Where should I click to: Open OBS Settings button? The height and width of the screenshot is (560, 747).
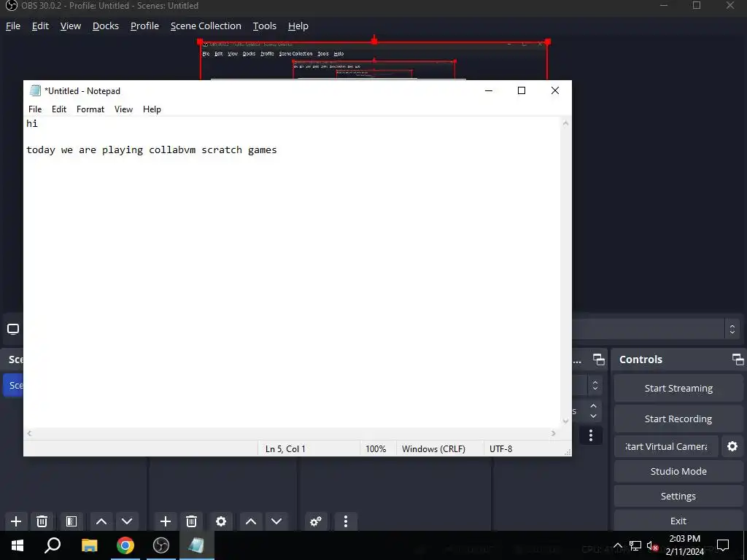tap(678, 496)
